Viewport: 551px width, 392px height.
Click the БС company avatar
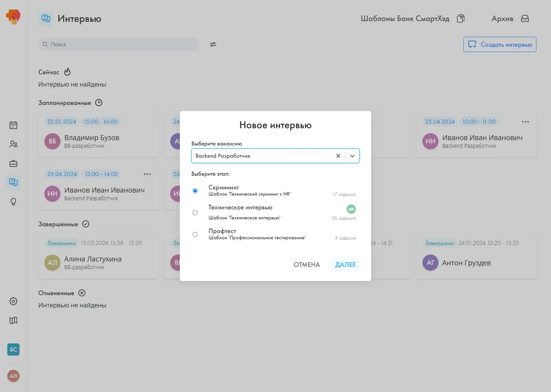click(x=13, y=349)
